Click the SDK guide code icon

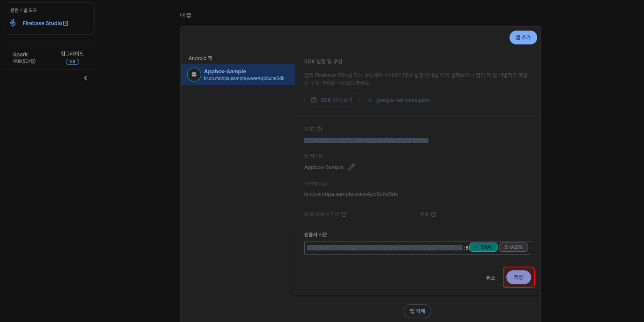click(x=314, y=100)
